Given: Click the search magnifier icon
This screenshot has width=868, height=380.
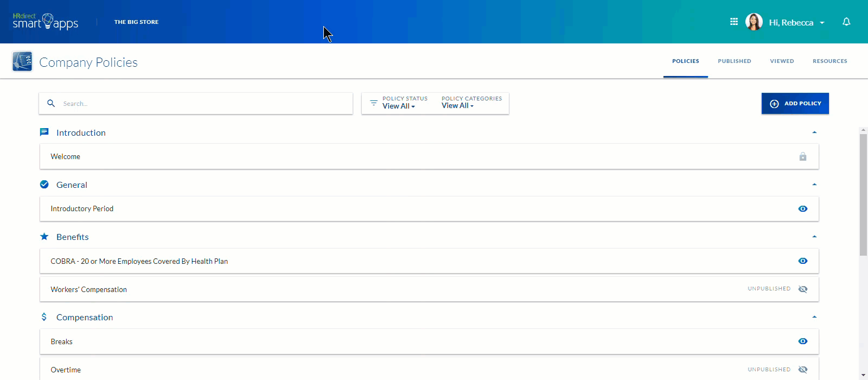Looking at the screenshot, I should pos(51,103).
